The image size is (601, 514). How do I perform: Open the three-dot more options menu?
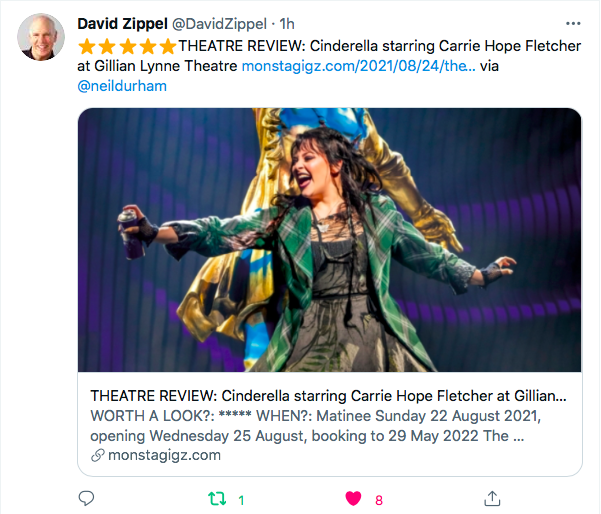[x=572, y=23]
